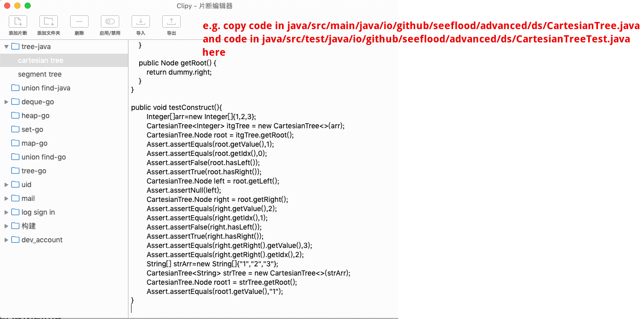Expand the uid folder triangle
Viewport: 644px width, 319px height.
6,185
